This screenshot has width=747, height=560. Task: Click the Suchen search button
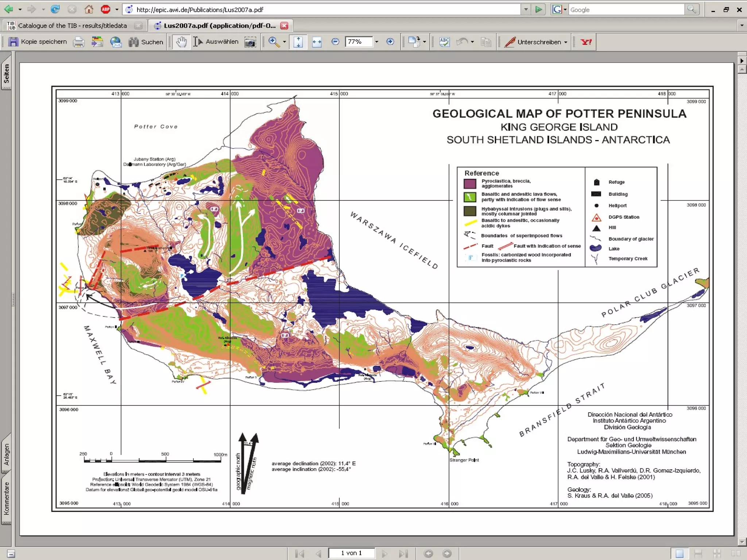click(146, 42)
